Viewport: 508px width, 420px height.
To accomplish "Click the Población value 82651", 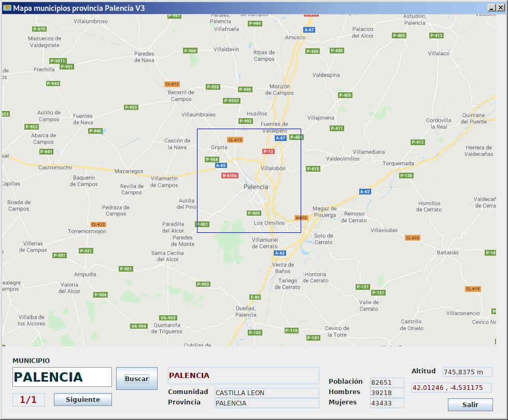I will [387, 383].
